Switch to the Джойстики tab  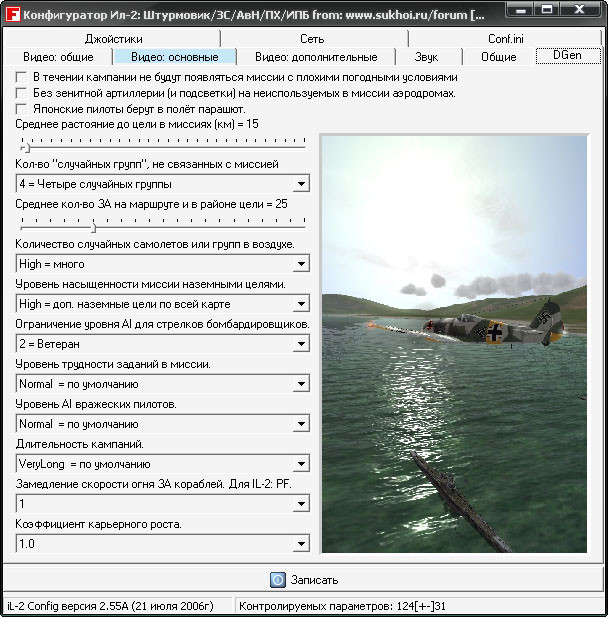(x=113, y=39)
